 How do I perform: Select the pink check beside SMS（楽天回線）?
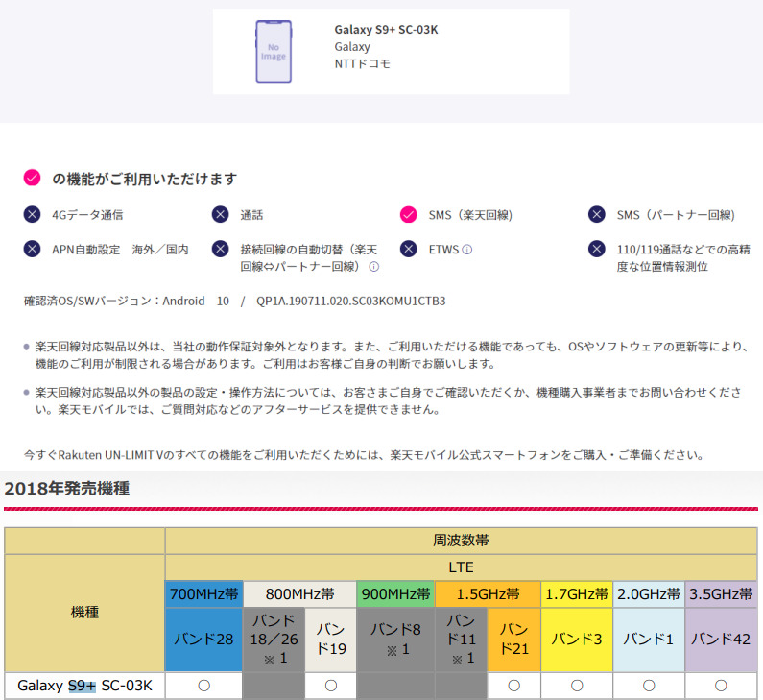pos(409,215)
